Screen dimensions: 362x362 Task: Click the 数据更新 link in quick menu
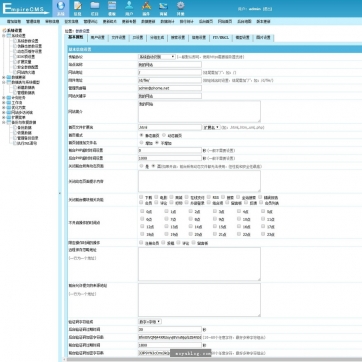[148, 21]
